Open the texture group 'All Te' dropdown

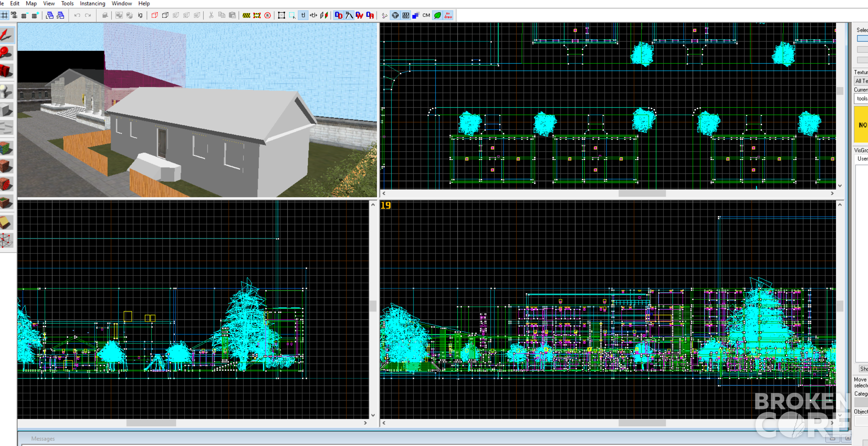tap(861, 81)
